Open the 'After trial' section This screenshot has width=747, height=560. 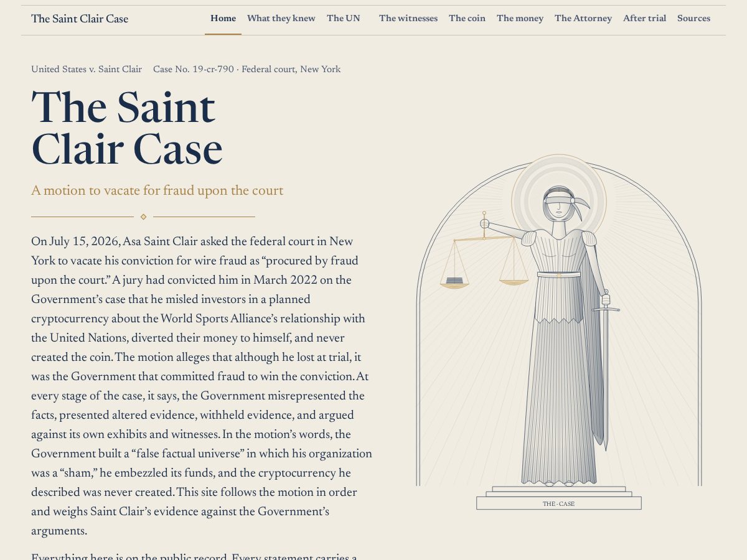click(x=644, y=19)
